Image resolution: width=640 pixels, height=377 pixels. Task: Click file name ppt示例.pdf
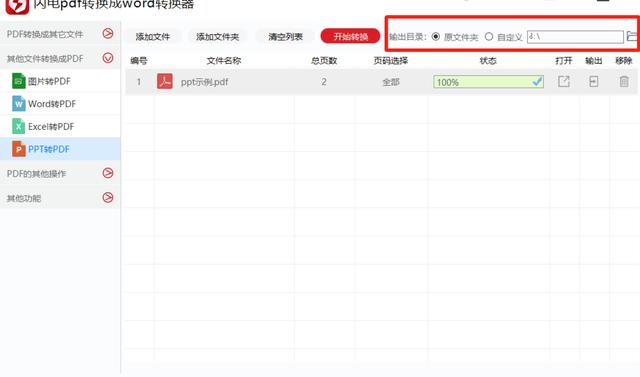(x=204, y=82)
